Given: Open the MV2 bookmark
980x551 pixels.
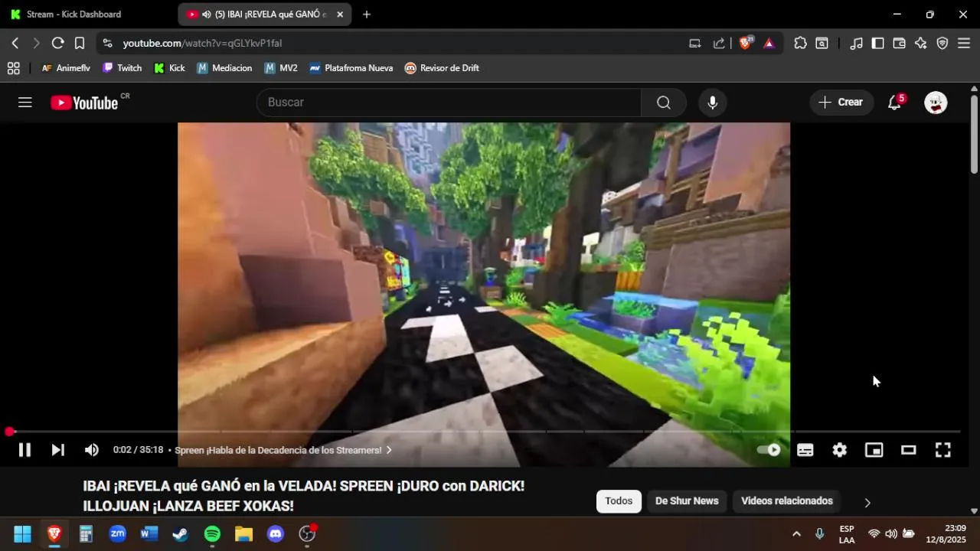Looking at the screenshot, I should pos(280,68).
